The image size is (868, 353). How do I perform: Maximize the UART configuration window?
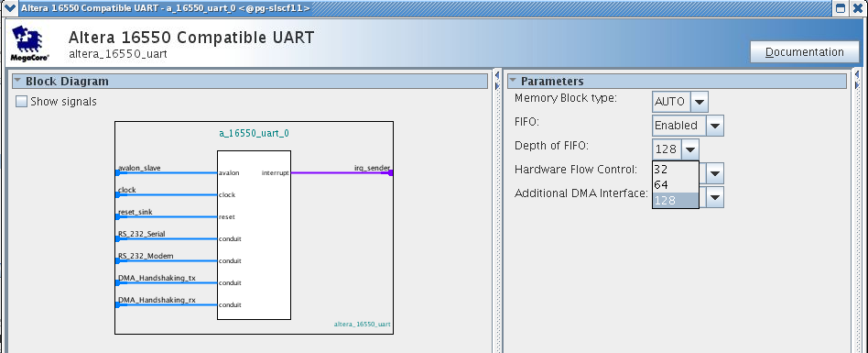coord(841,7)
